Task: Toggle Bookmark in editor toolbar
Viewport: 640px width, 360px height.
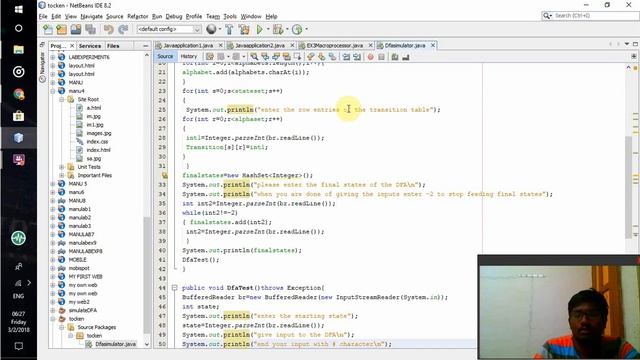Action: coord(333,57)
